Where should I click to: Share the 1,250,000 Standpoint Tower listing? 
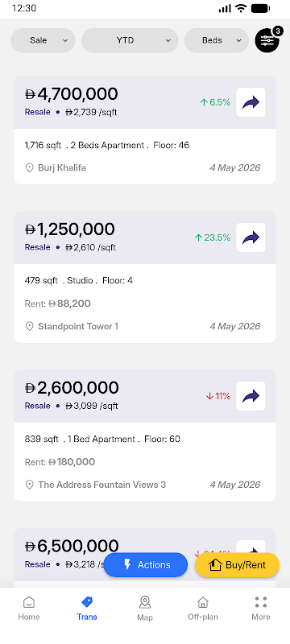pyautogui.click(x=251, y=237)
